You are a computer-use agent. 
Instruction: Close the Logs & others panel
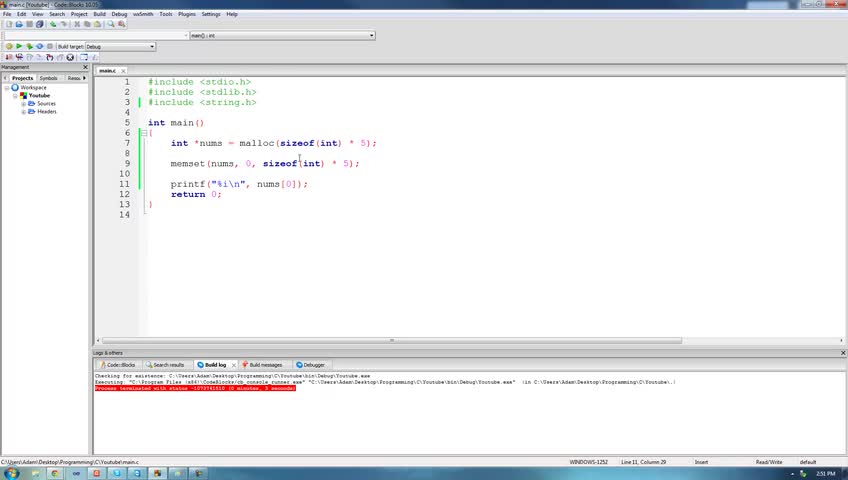(x=843, y=353)
